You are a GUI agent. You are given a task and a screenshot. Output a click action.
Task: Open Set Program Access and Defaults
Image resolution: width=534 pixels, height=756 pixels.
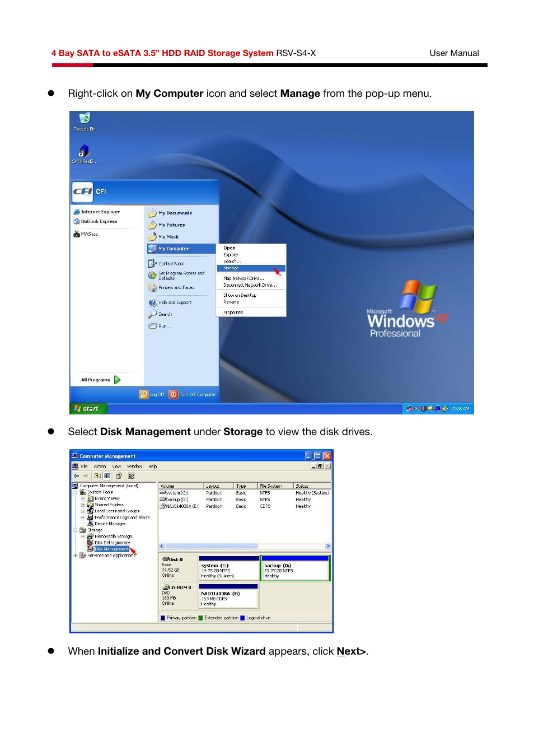[176, 276]
